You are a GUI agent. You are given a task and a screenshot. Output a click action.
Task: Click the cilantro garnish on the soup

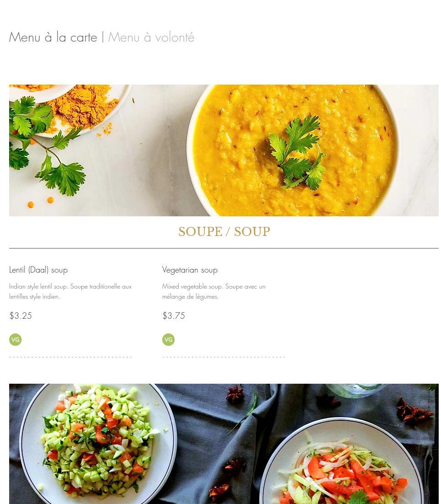(x=297, y=153)
